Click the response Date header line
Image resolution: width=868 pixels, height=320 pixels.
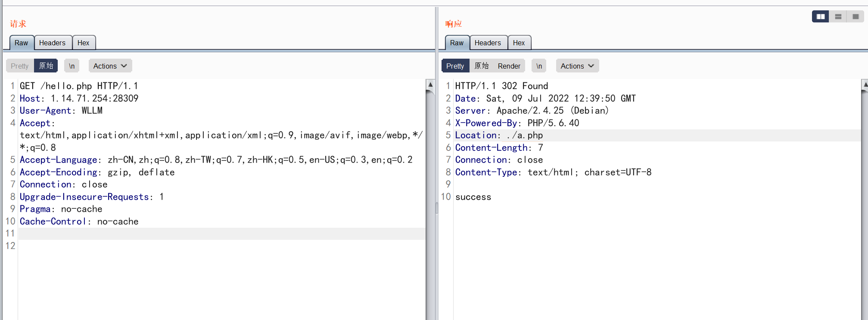point(545,98)
